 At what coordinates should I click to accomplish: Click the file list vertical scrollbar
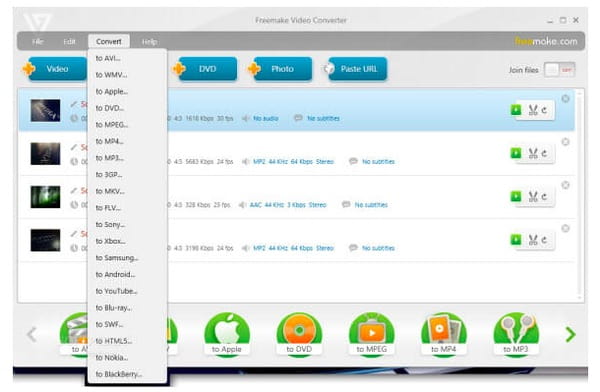pyautogui.click(x=580, y=195)
